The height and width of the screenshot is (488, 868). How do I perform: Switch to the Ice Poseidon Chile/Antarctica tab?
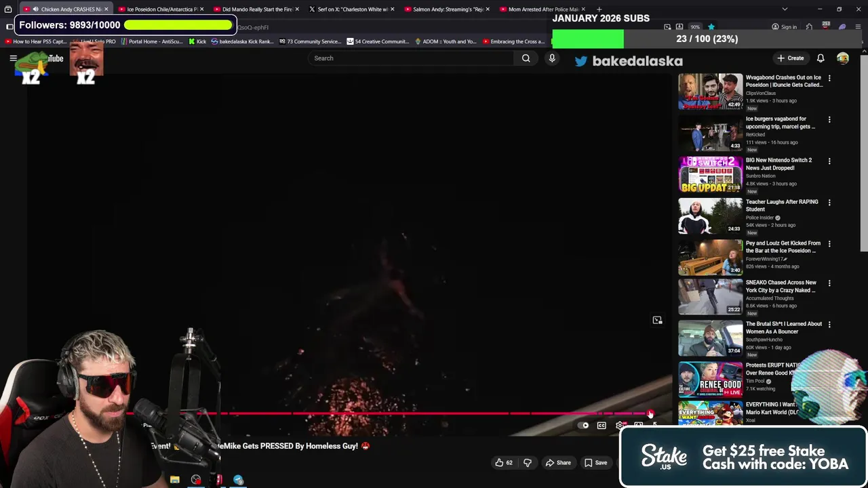click(x=161, y=9)
